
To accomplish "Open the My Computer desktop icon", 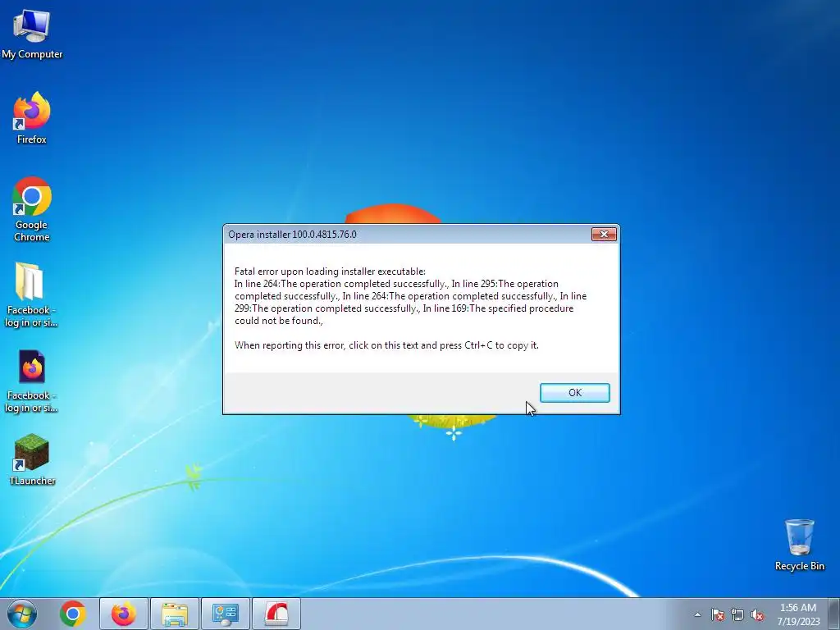I will pos(32,34).
